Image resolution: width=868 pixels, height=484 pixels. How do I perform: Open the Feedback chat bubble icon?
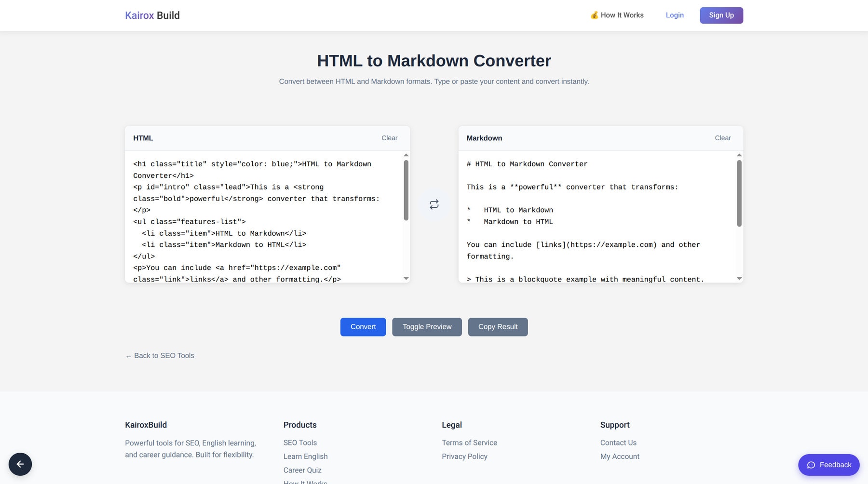coord(812,465)
